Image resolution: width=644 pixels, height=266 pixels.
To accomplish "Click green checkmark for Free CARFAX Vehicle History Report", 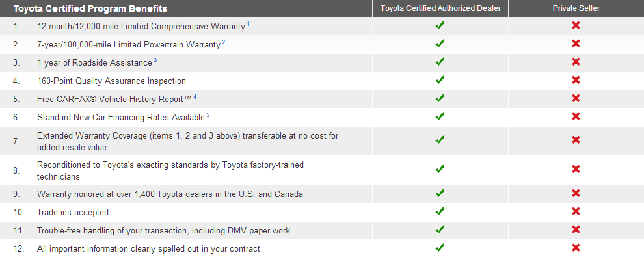I will (440, 98).
